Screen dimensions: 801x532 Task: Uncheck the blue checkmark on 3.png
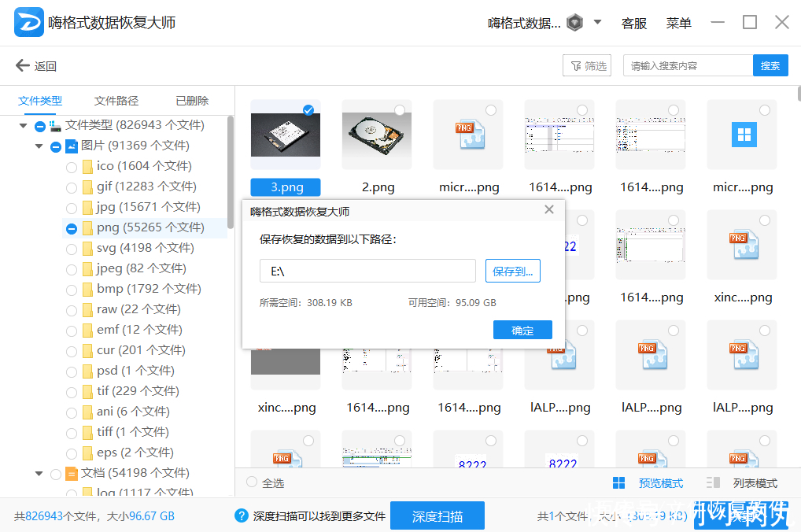pyautogui.click(x=308, y=110)
